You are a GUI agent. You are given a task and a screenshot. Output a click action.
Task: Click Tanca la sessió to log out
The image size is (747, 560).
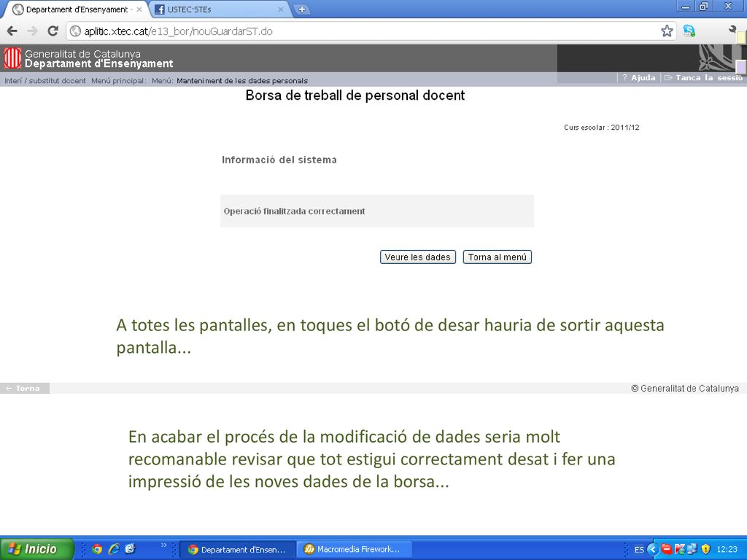[x=704, y=77]
